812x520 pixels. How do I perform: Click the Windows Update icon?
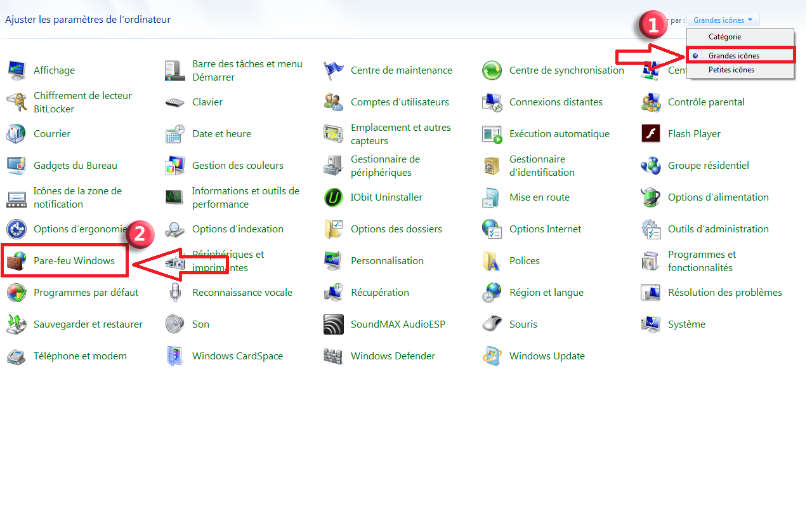pos(492,356)
